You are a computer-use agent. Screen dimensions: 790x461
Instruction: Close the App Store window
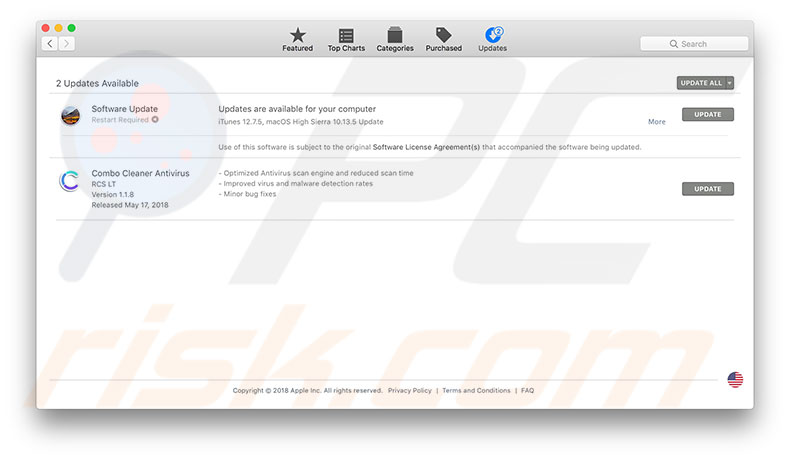(x=45, y=28)
